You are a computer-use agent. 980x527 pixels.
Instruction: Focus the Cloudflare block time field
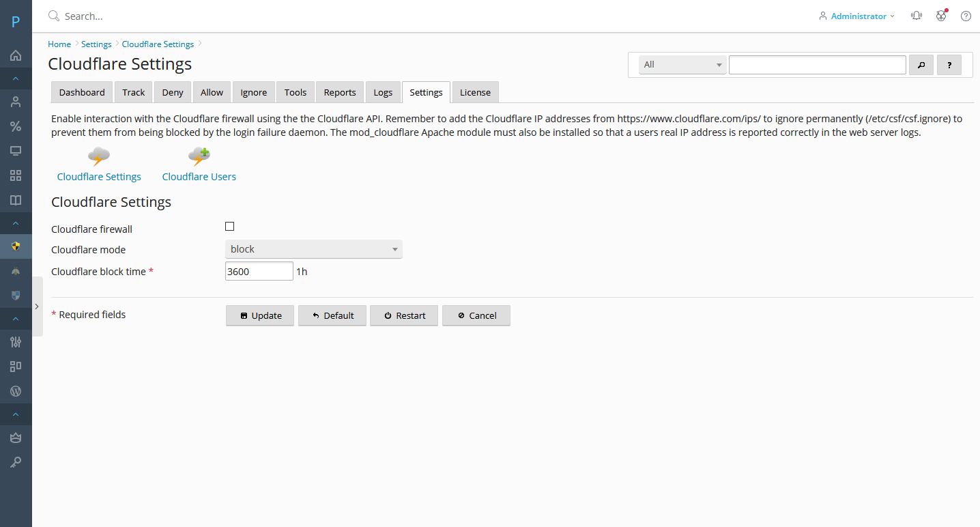coord(259,272)
